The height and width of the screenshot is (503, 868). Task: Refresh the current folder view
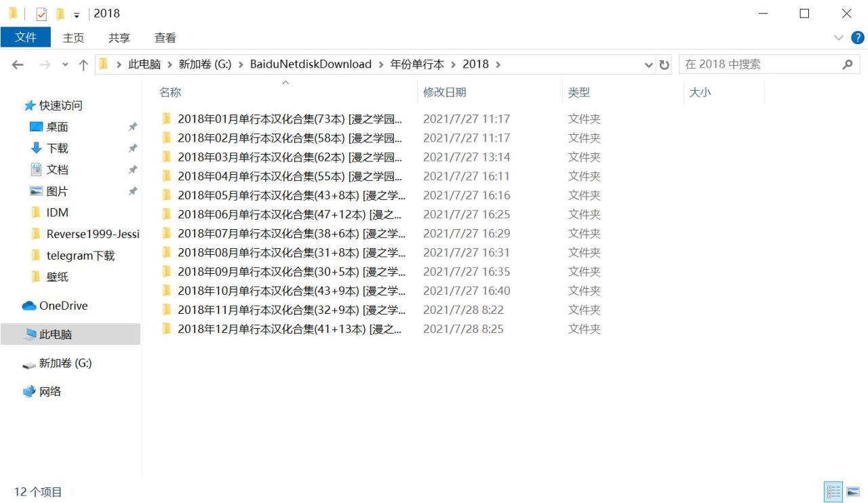pos(665,64)
